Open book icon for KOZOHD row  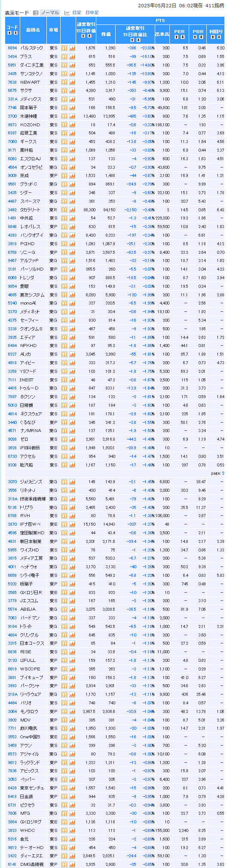tap(64, 125)
